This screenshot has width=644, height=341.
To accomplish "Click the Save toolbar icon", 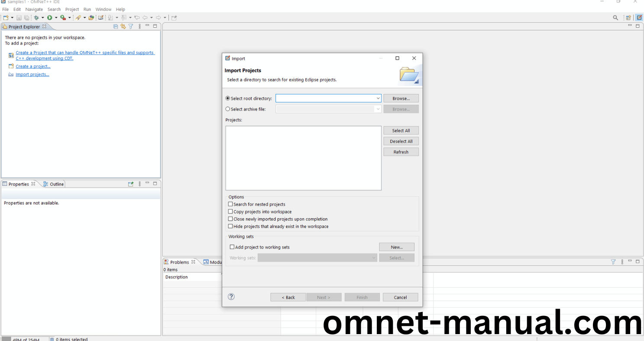I will coord(19,18).
